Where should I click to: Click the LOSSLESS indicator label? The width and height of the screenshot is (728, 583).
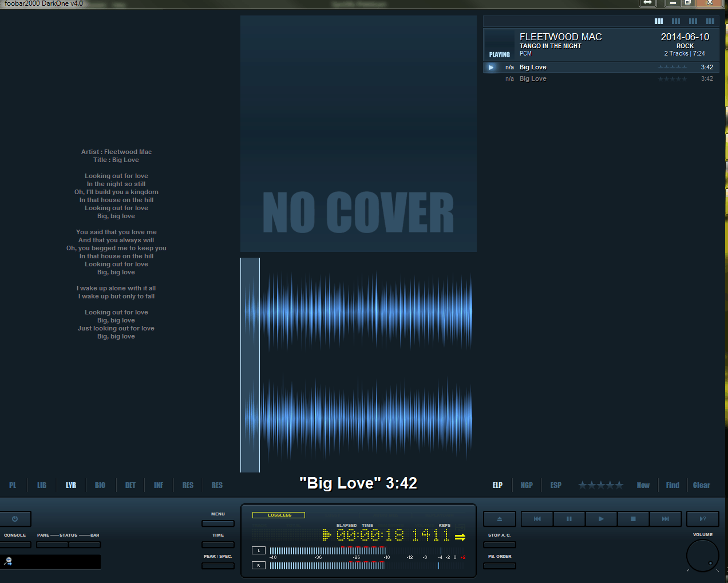[x=279, y=515]
